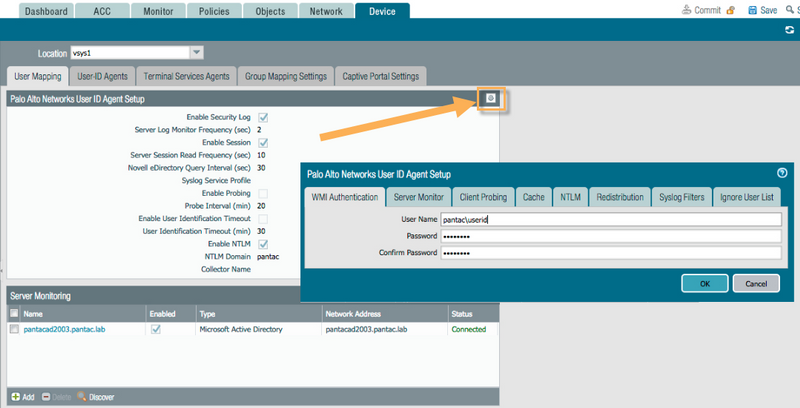800x408 pixels.
Task: Click the Connected status cell
Action: [468, 329]
